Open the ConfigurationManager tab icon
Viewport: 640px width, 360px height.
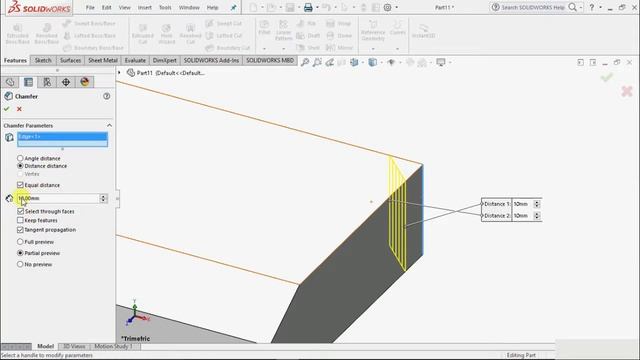[x=47, y=82]
